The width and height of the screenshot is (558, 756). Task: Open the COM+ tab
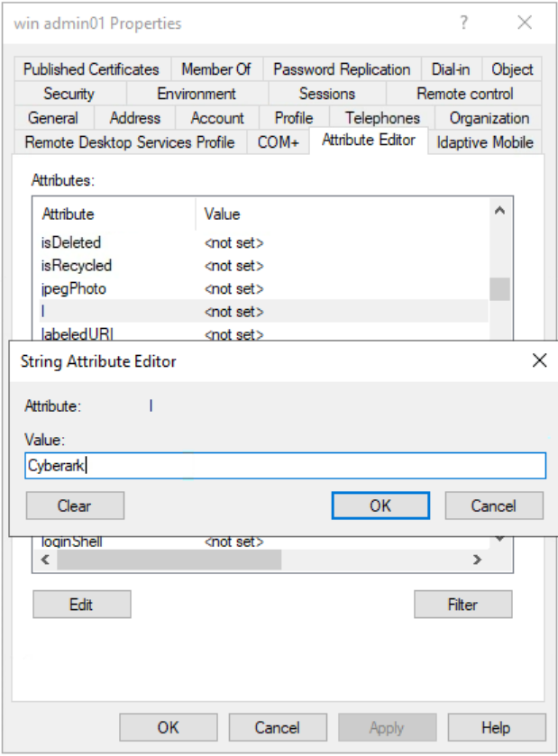pos(280,141)
